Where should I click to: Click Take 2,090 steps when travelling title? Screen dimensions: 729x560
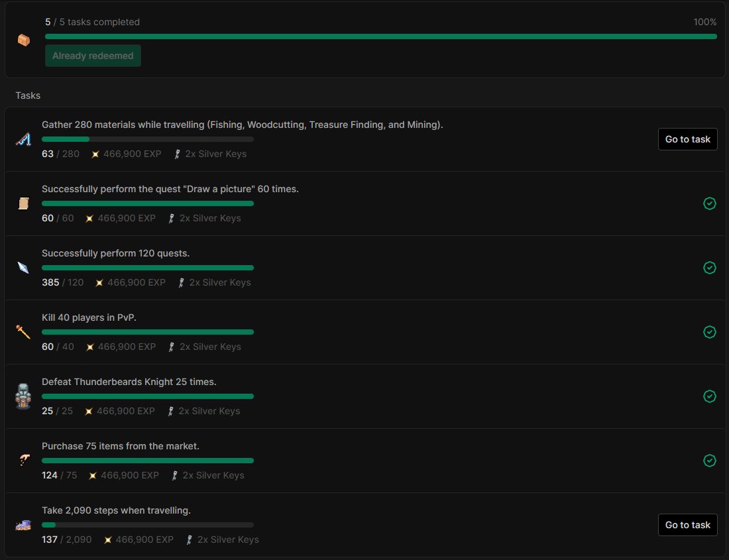tap(116, 510)
